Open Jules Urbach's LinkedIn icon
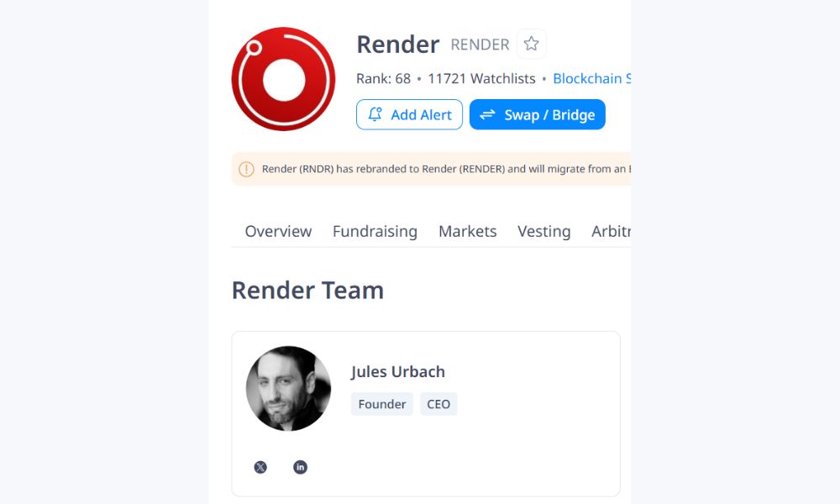This screenshot has height=504, width=840. click(300, 467)
